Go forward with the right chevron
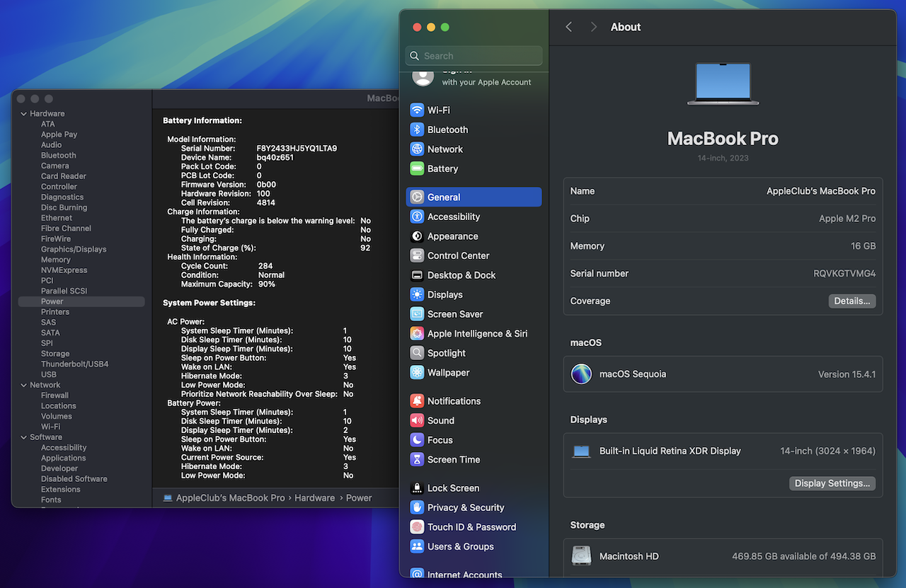Viewport: 906px width, 588px height. pyautogui.click(x=594, y=27)
